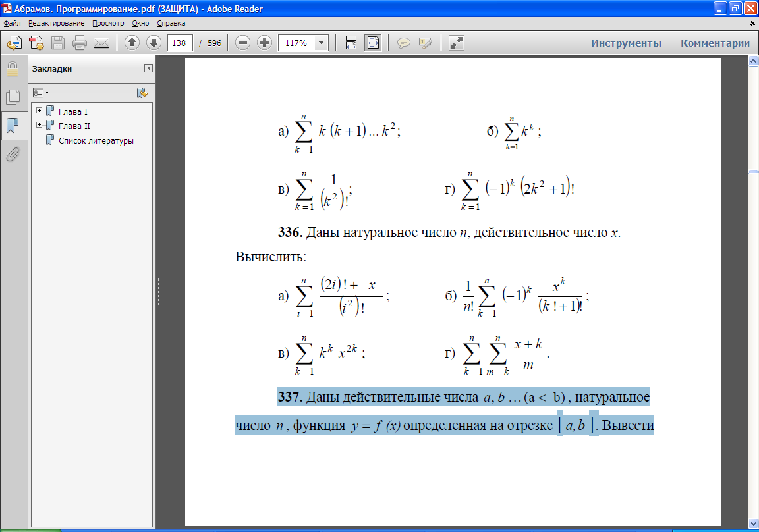
Task: Toggle the bookmarks panel sidebar icon
Action: click(13, 126)
